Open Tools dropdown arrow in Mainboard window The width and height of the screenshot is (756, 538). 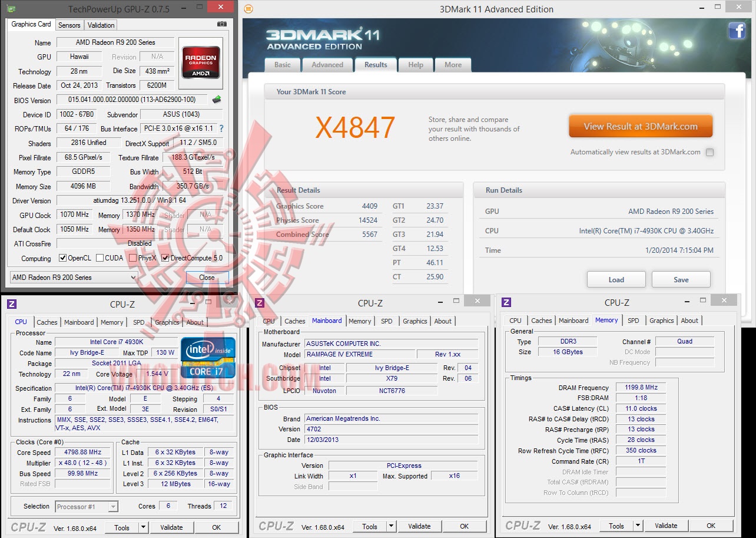[392, 526]
